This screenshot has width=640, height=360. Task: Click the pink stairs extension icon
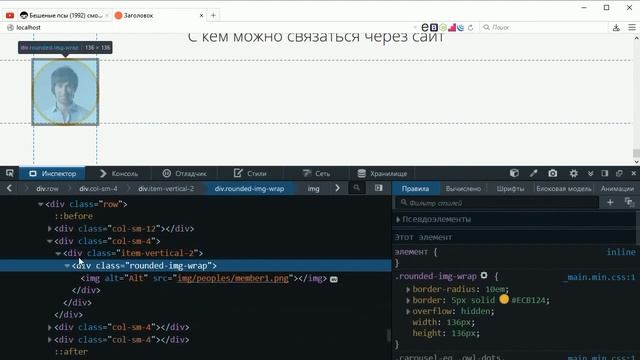point(452,27)
